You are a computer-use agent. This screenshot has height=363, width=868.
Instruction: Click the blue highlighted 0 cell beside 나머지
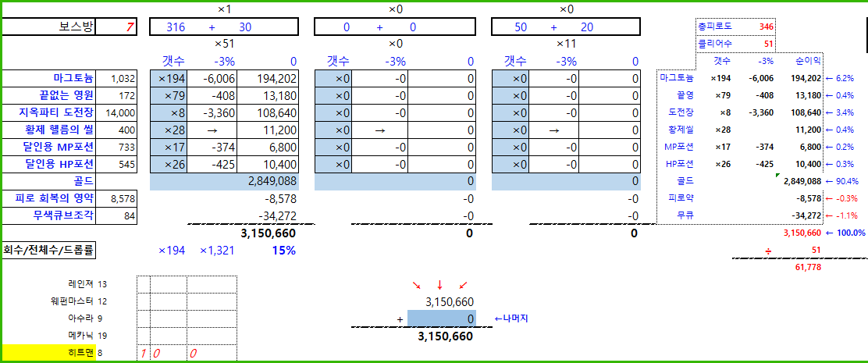tap(441, 319)
